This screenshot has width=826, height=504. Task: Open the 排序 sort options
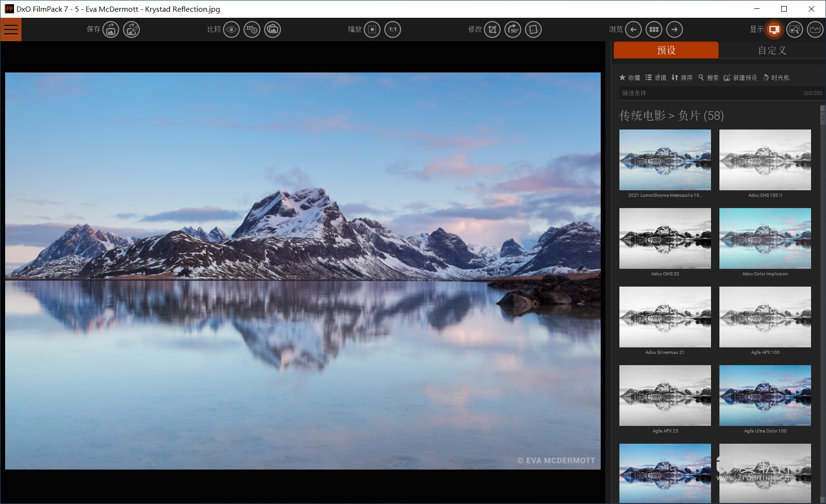tap(684, 78)
